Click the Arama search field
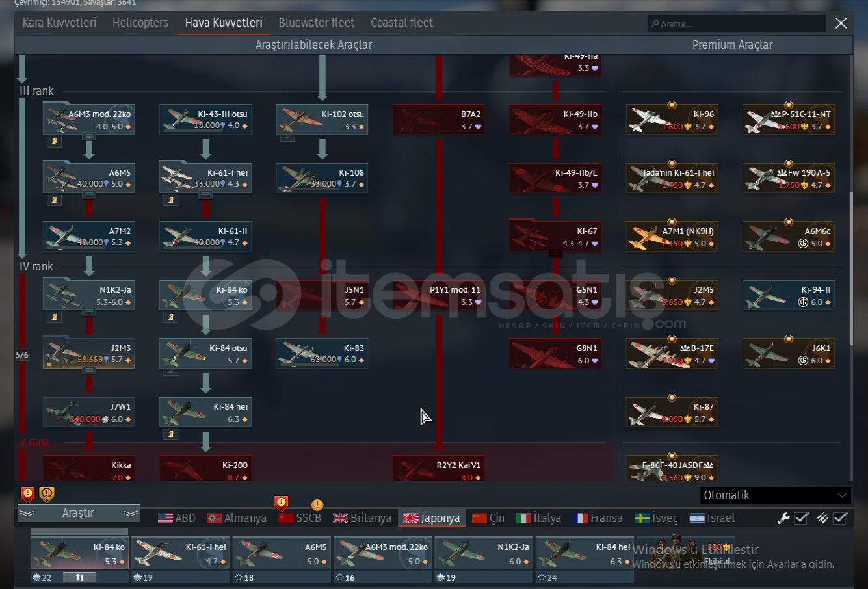Screen dimensions: 868x589 737,23
